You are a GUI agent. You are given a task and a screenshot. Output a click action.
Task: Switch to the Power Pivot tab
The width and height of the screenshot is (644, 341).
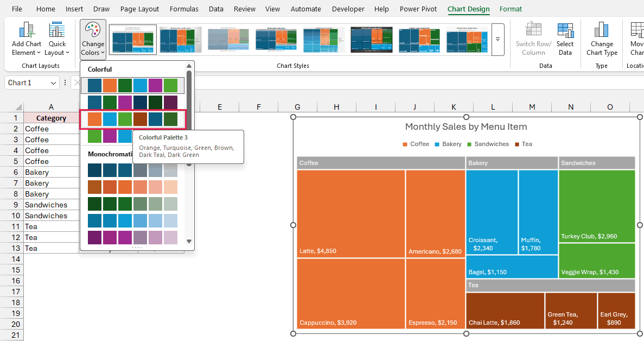tap(418, 9)
